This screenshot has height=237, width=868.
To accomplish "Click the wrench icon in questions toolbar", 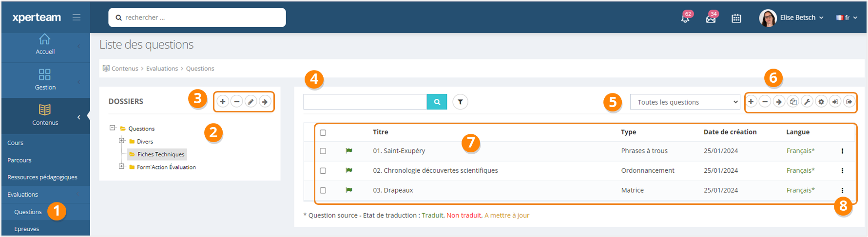I will (807, 102).
